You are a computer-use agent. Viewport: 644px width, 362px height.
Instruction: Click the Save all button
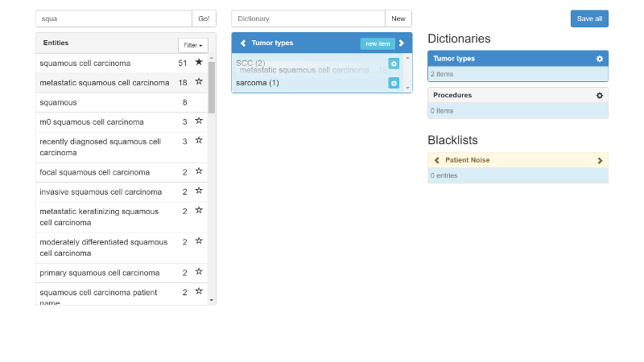(589, 19)
